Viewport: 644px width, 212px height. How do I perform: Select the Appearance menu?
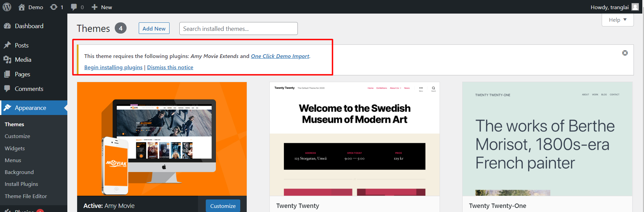pyautogui.click(x=34, y=108)
